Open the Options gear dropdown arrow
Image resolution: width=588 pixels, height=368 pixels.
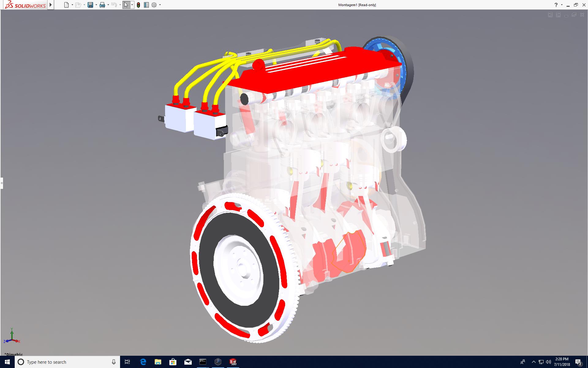pyautogui.click(x=160, y=5)
